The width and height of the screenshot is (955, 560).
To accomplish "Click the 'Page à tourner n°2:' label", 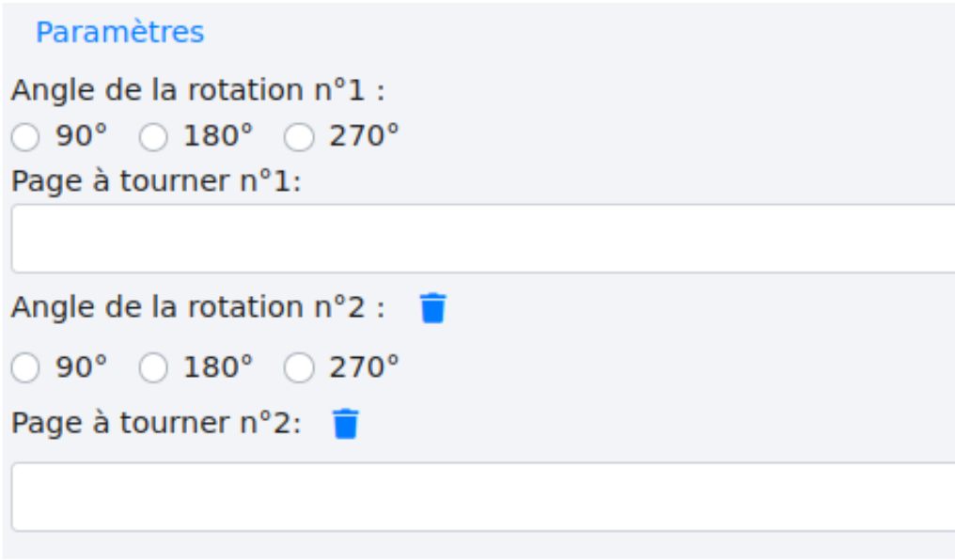I will [x=156, y=424].
